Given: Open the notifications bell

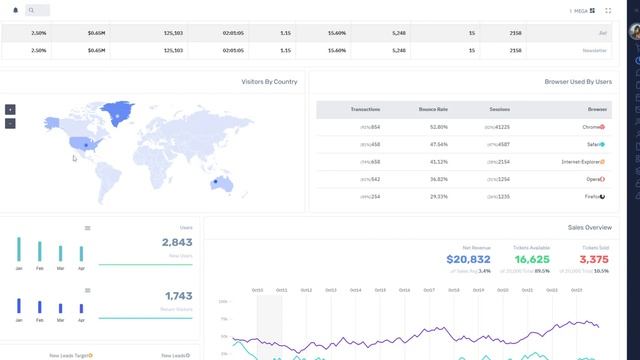Looking at the screenshot, I should 16,10.
